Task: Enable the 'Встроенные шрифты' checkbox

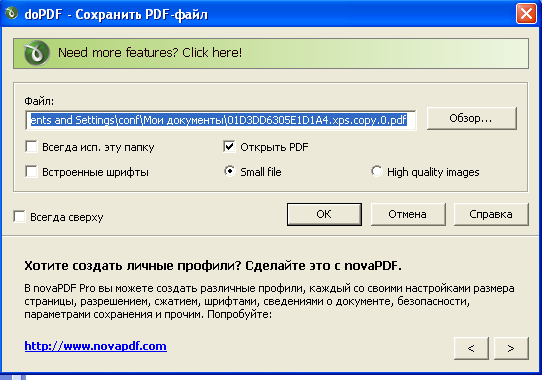Action: pyautogui.click(x=31, y=172)
